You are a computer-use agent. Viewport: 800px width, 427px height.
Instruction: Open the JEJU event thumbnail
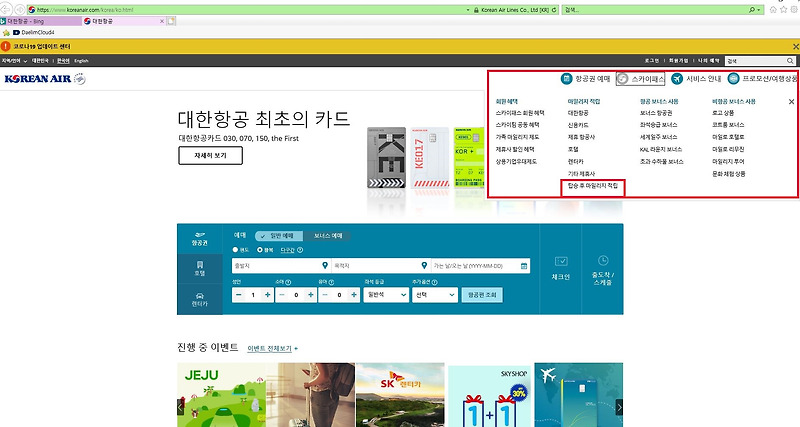point(221,395)
